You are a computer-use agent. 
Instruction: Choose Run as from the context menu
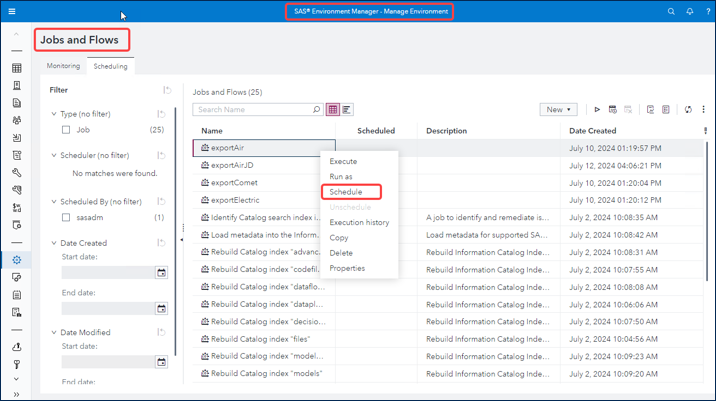pos(341,177)
